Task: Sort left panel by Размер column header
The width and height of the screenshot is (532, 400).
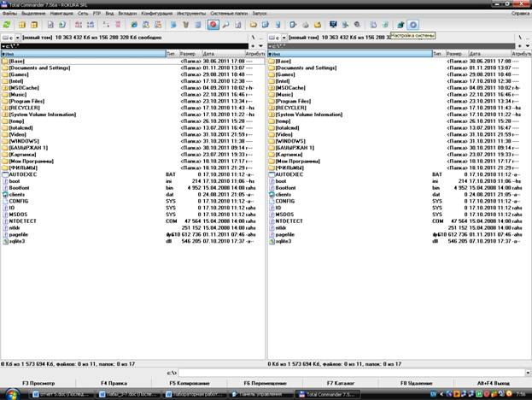Action: pyautogui.click(x=187, y=53)
